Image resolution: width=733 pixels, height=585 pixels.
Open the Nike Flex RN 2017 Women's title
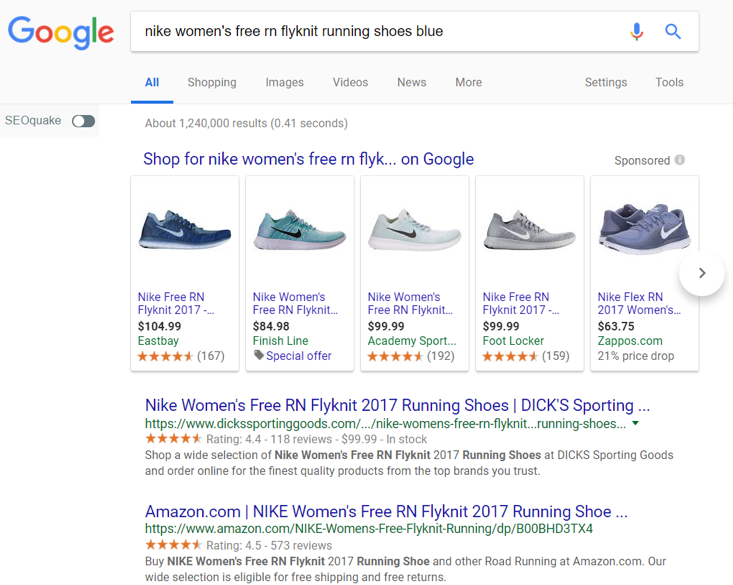[639, 303]
